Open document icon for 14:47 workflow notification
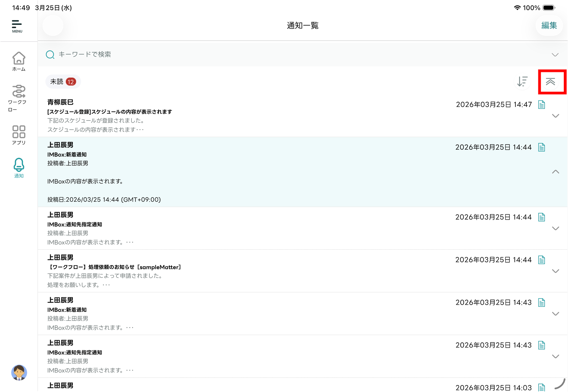This screenshot has width=568, height=392. click(541, 260)
